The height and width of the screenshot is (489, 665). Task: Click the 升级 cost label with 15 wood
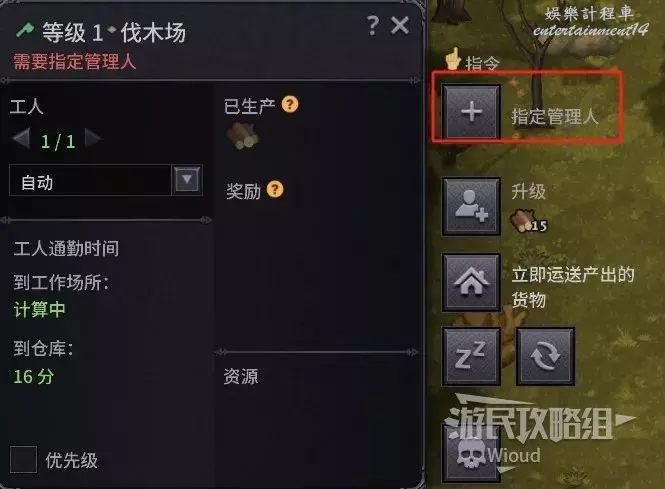[x=529, y=209]
